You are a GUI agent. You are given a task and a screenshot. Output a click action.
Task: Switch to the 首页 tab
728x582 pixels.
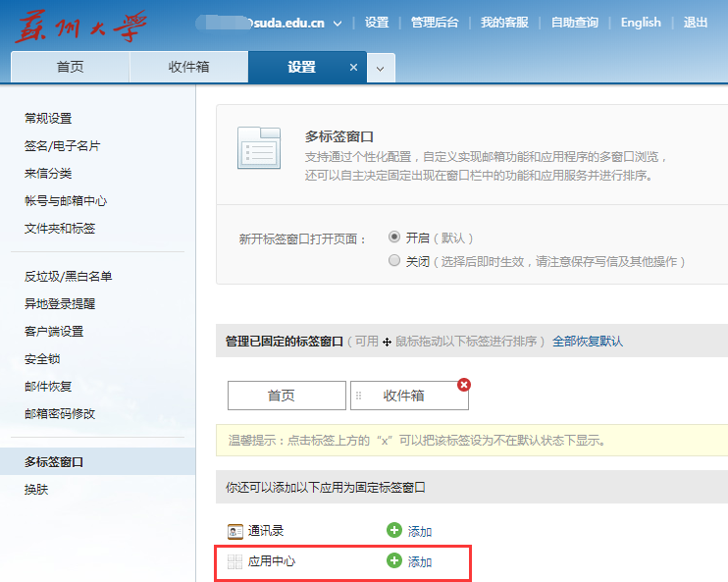pyautogui.click(x=70, y=68)
